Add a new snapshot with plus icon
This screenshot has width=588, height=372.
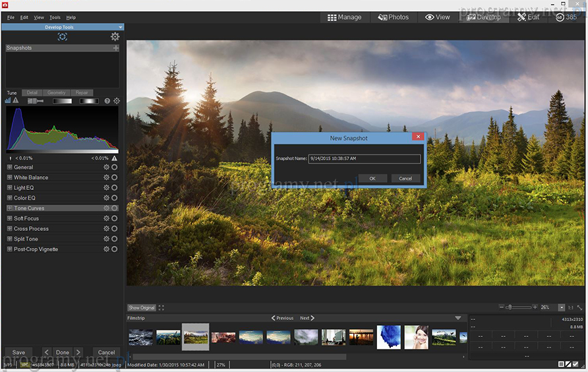[x=116, y=48]
